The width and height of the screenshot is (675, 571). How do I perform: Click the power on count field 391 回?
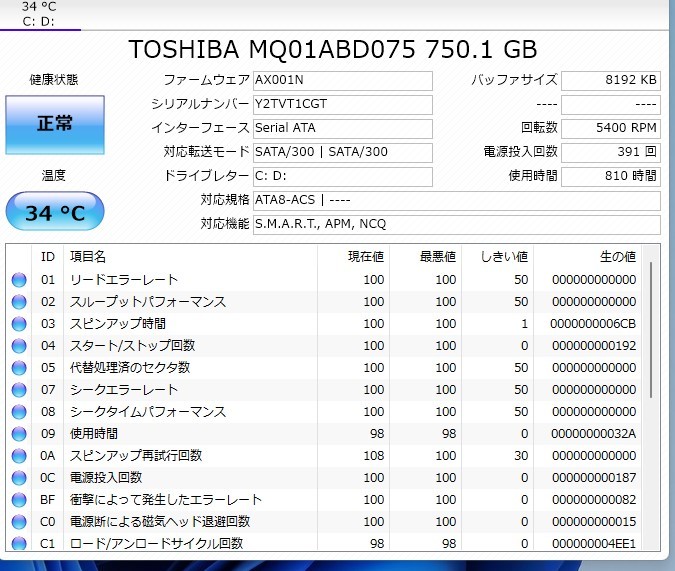[610, 152]
